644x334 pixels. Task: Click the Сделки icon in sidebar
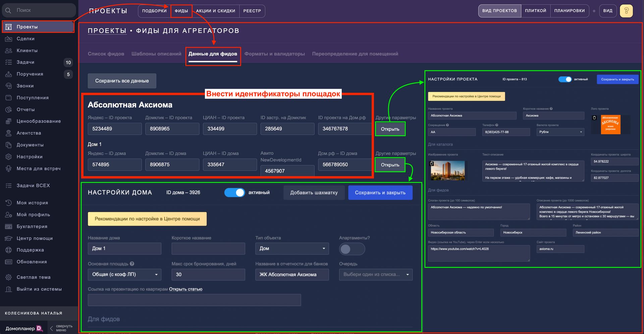tap(9, 39)
